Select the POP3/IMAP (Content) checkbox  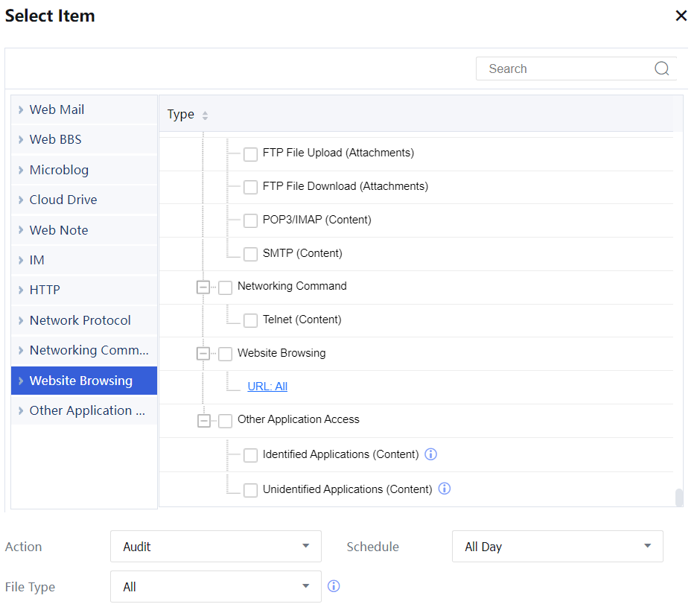[x=251, y=220]
